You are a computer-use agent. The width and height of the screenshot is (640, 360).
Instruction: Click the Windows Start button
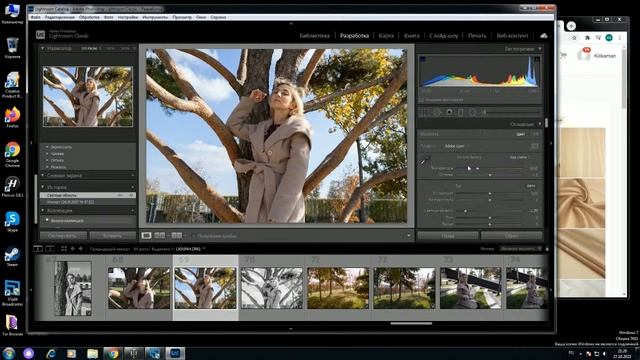pyautogui.click(x=9, y=353)
